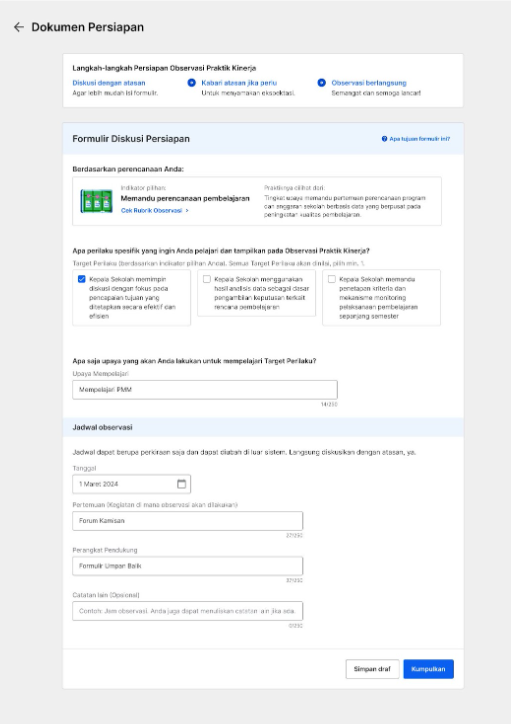Screen dimensions: 511x724
Task: Open the 'Observasi berlangsung' step label
Action: click(x=369, y=83)
